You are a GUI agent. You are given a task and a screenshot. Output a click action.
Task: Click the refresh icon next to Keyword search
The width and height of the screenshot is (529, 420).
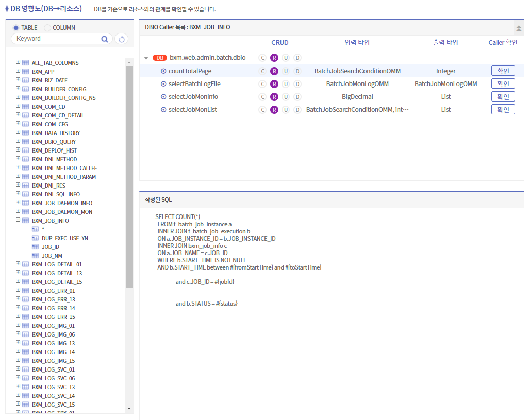(x=122, y=39)
